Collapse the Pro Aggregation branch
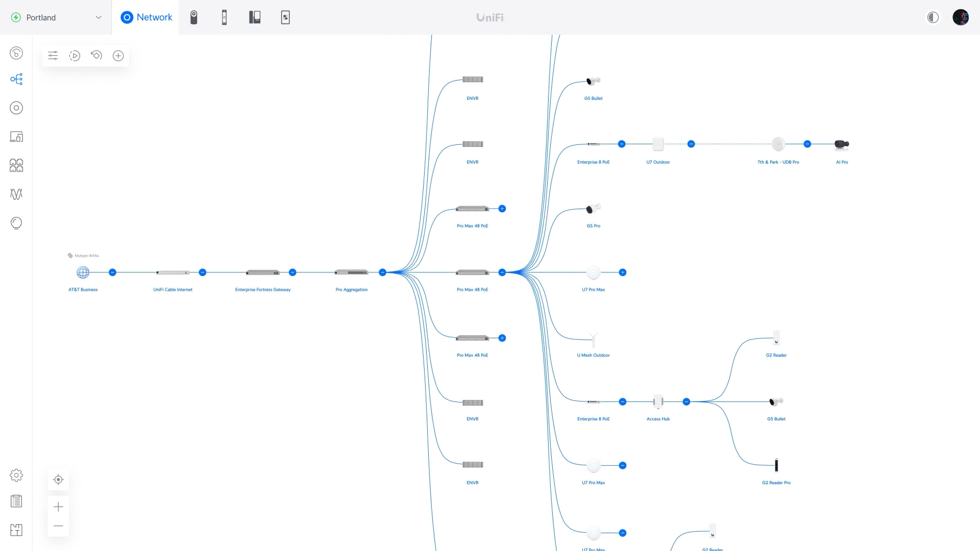The height and width of the screenshot is (551, 980). pos(382,272)
